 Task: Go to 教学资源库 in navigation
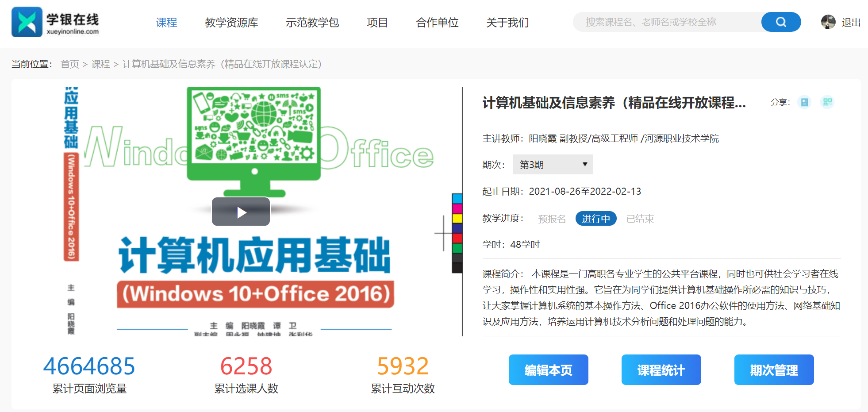231,22
